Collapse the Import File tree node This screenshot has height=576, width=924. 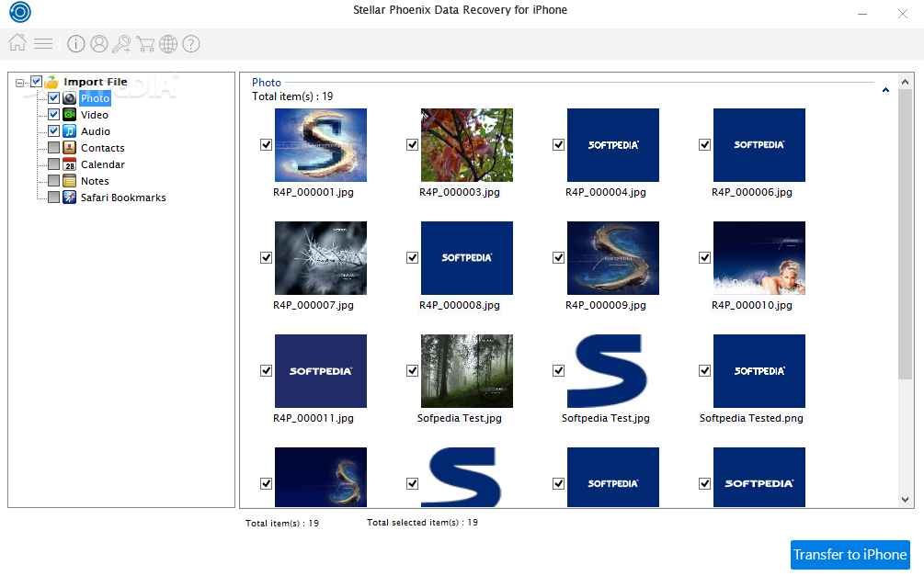tap(19, 83)
